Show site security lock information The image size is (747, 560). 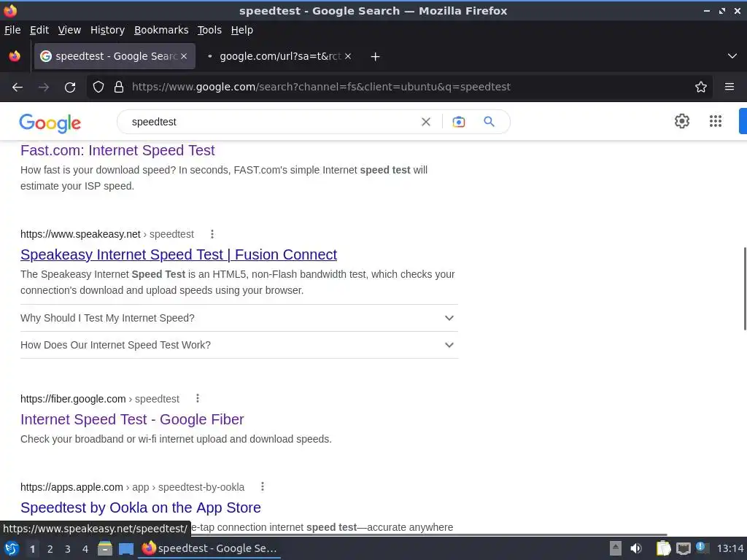pos(119,87)
